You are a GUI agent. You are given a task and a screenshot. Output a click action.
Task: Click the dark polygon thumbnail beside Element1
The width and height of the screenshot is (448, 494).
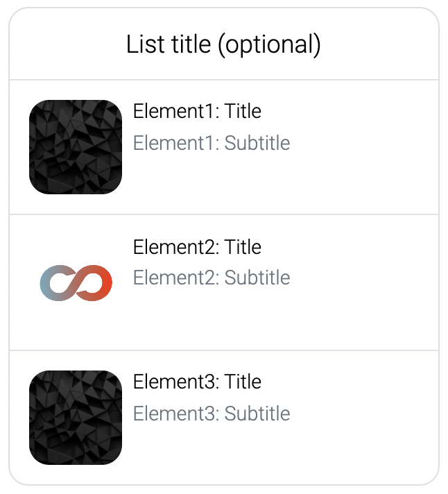pyautogui.click(x=76, y=147)
